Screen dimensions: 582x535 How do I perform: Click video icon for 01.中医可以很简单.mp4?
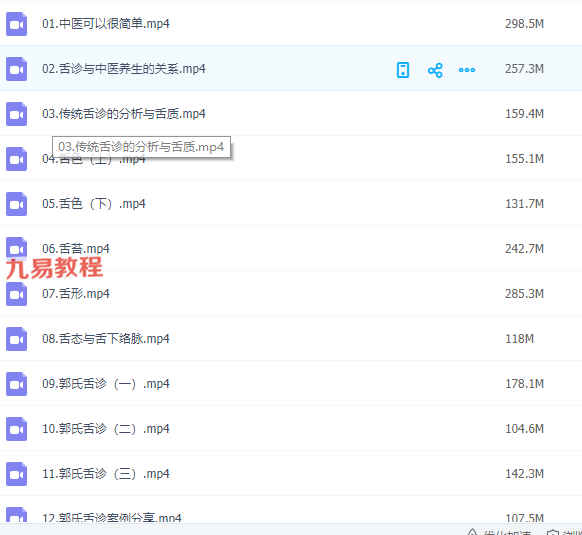click(x=16, y=24)
